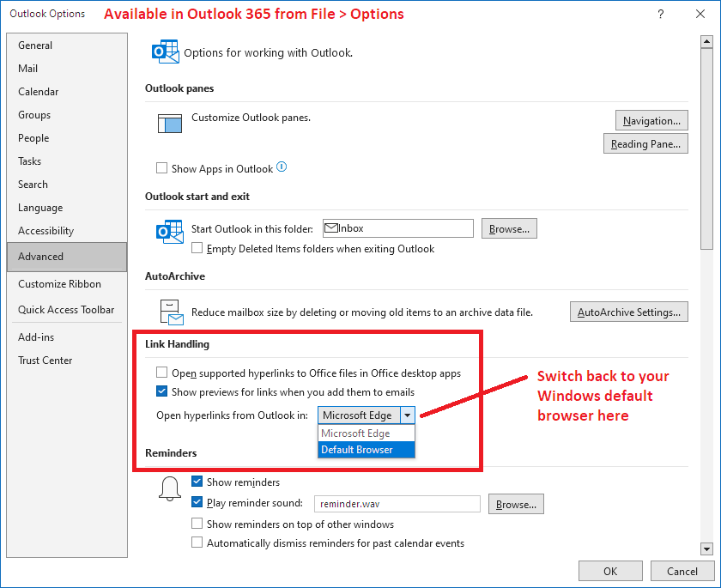The height and width of the screenshot is (588, 721).
Task: Choose Microsoft Edge in the dropdown list
Action: click(x=366, y=433)
